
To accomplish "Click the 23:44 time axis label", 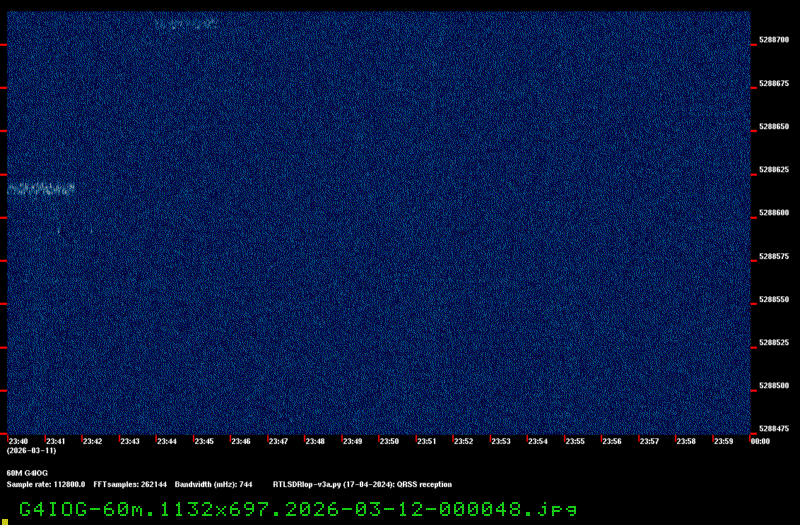I will (167, 441).
